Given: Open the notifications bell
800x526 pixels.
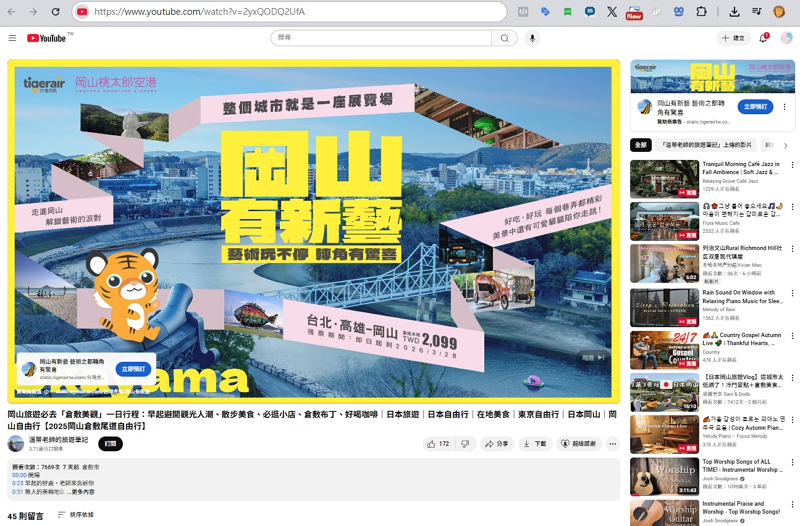Looking at the screenshot, I should coord(763,38).
